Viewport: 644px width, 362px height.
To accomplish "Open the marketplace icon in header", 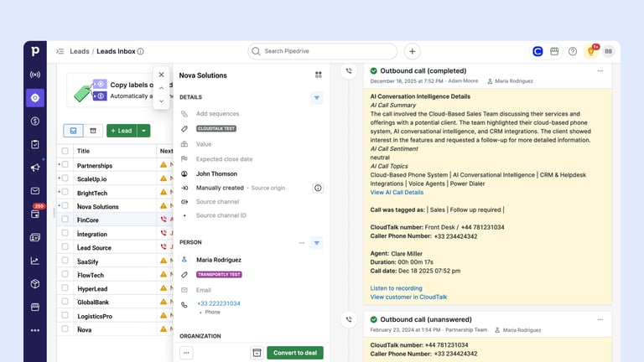I will coord(554,51).
